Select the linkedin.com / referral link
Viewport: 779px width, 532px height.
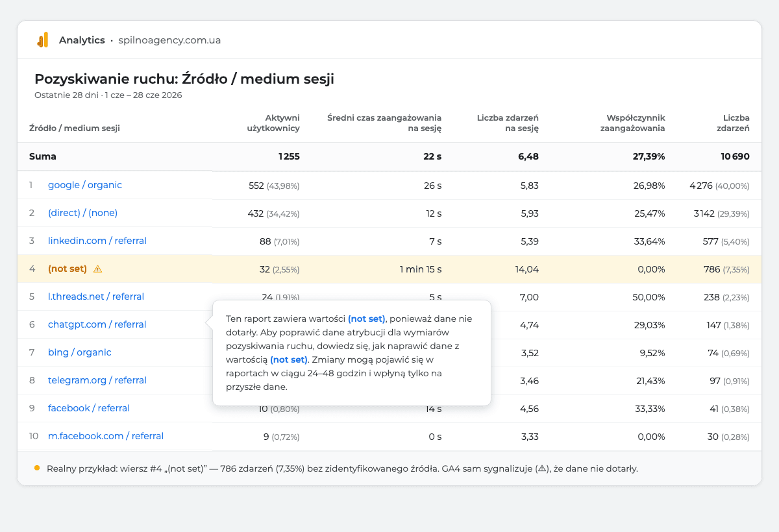(x=97, y=241)
